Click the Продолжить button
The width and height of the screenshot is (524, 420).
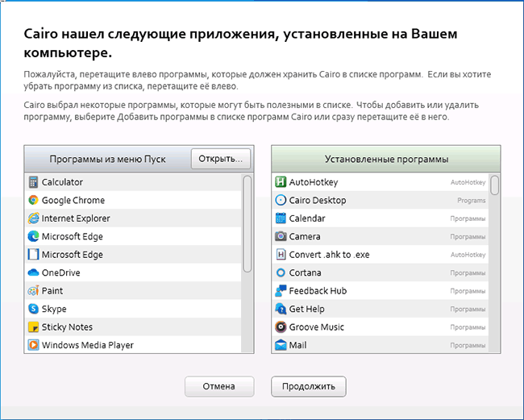pyautogui.click(x=309, y=386)
